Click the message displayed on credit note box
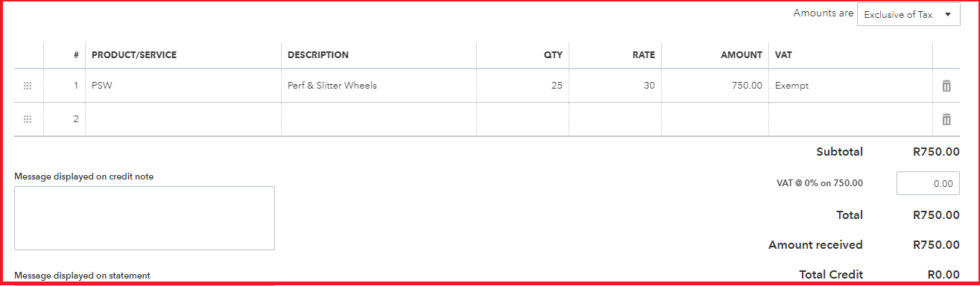Screen dimensions: 980x286 coord(145,218)
